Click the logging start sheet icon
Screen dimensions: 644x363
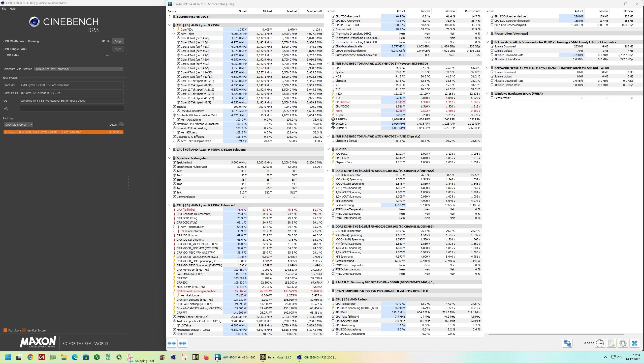click(611, 343)
